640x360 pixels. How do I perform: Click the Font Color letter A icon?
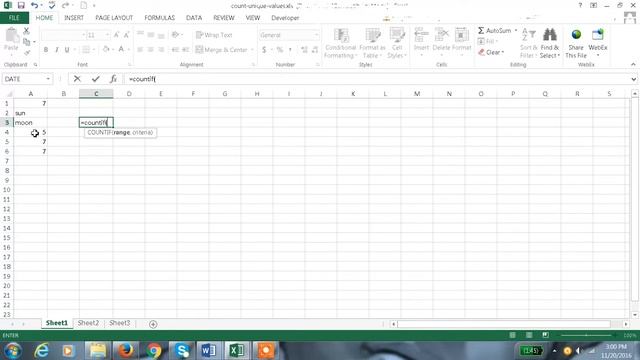point(121,50)
